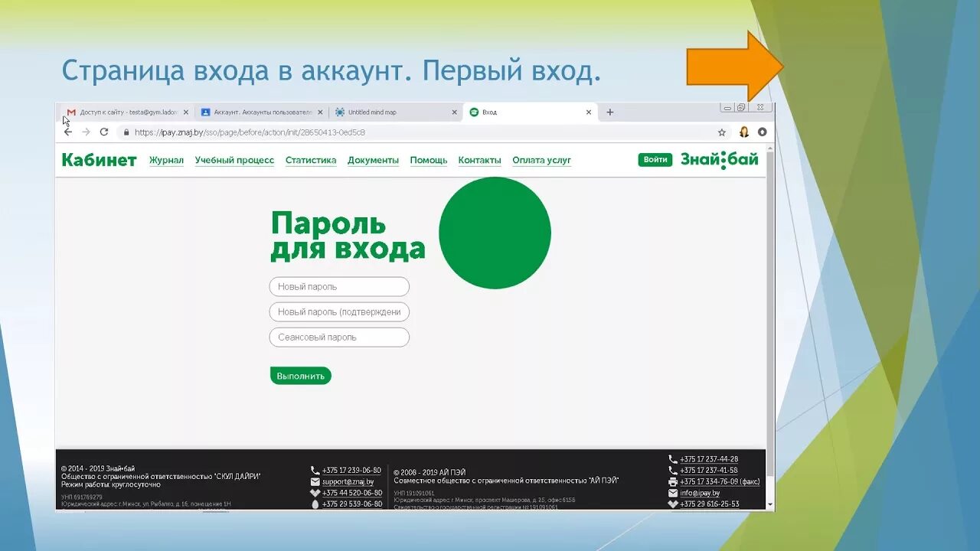This screenshot has width=980, height=551.
Task: Open the user profile avatar icon
Action: 744,132
